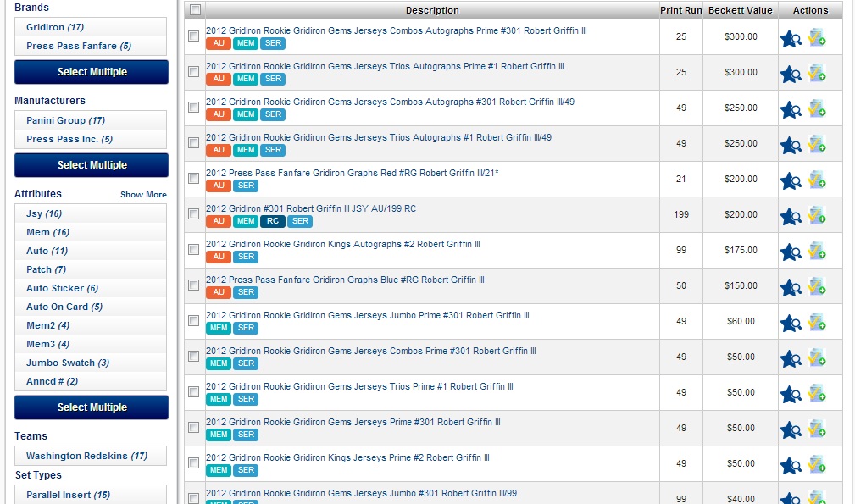
Task: Click star icon for JSY AU/199 RC row
Action: (x=790, y=216)
